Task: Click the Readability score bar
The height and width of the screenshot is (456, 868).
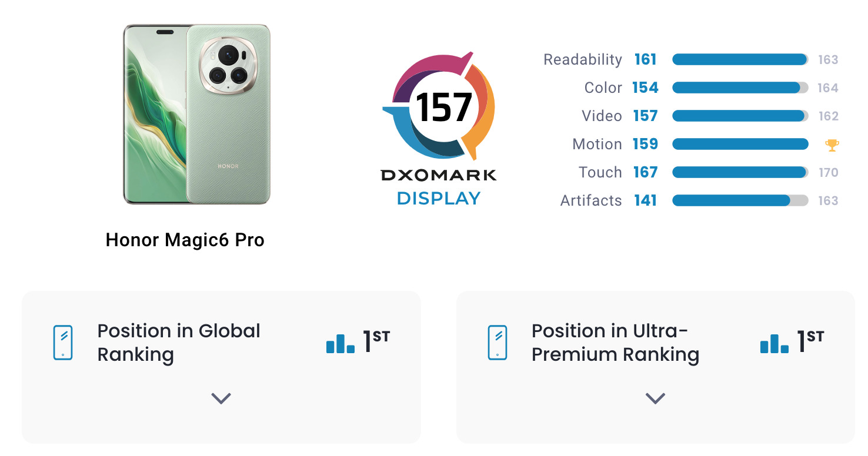Action: coord(740,59)
